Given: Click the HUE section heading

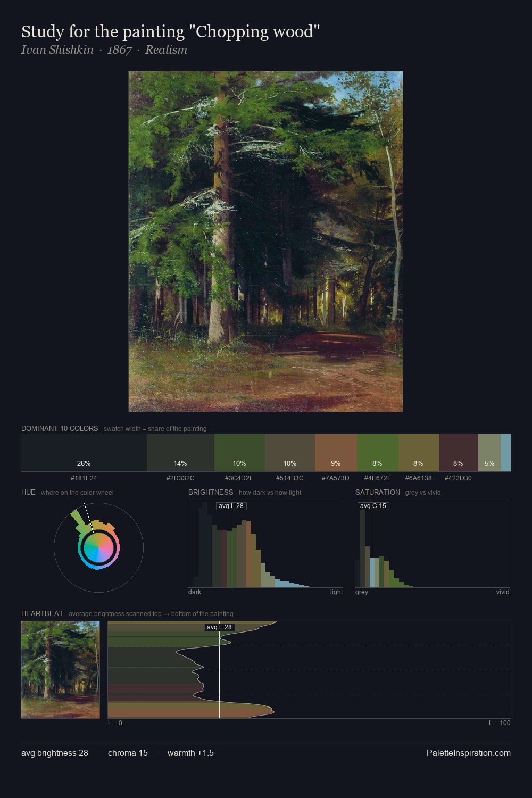Looking at the screenshot, I should 28,492.
